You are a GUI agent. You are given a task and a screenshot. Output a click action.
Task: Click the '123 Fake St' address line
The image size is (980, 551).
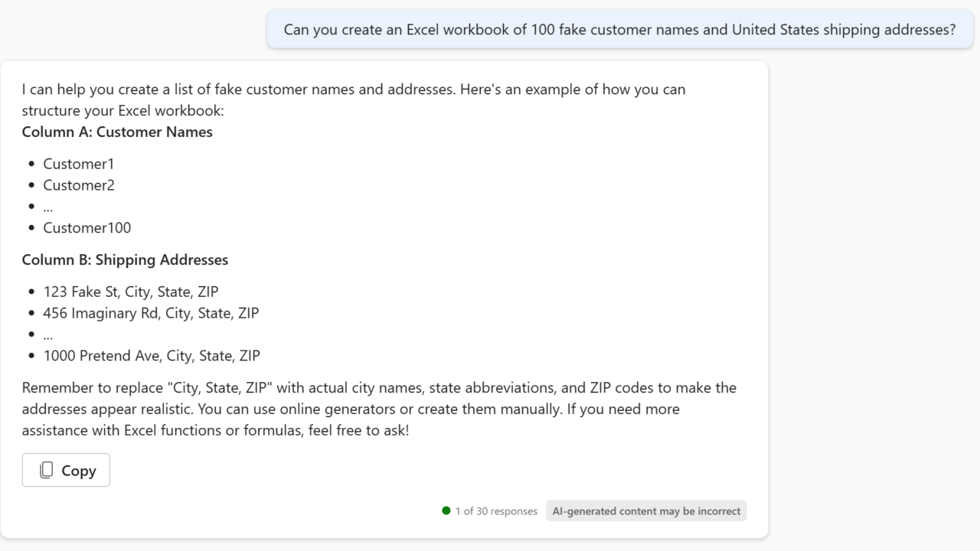pyautogui.click(x=131, y=292)
